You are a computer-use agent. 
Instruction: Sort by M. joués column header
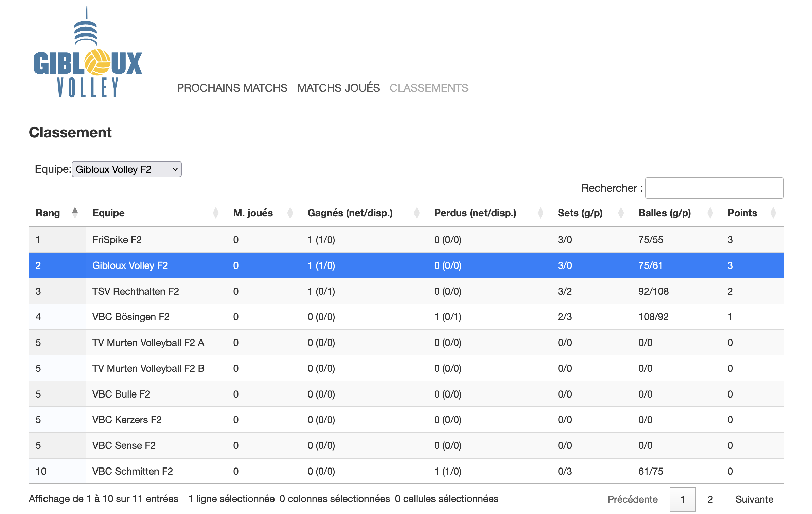263,213
